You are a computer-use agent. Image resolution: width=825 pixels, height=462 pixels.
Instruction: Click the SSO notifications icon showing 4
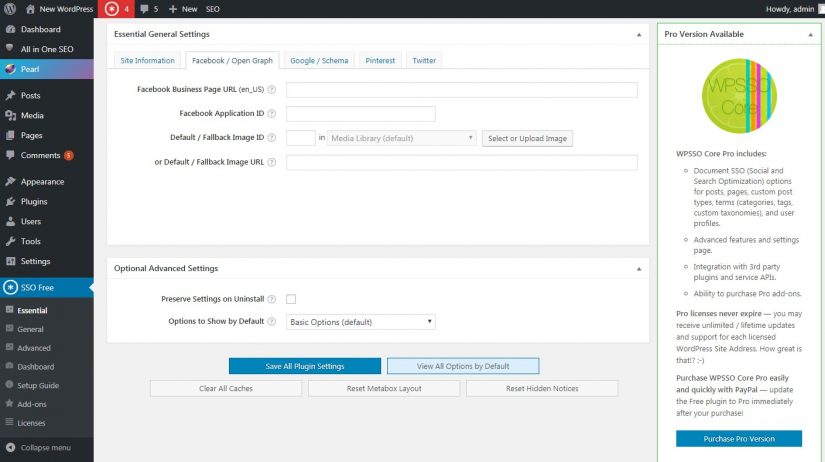pos(112,9)
